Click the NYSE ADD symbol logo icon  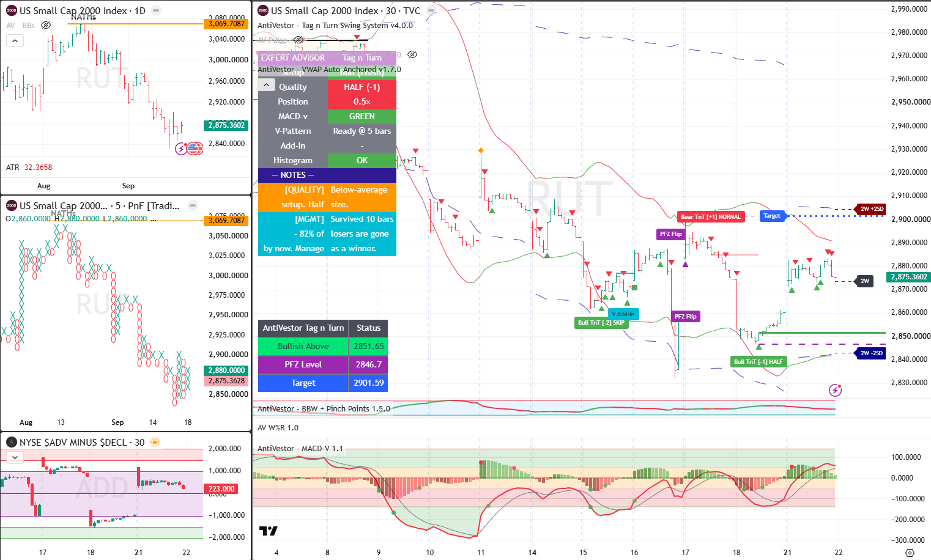click(x=12, y=442)
